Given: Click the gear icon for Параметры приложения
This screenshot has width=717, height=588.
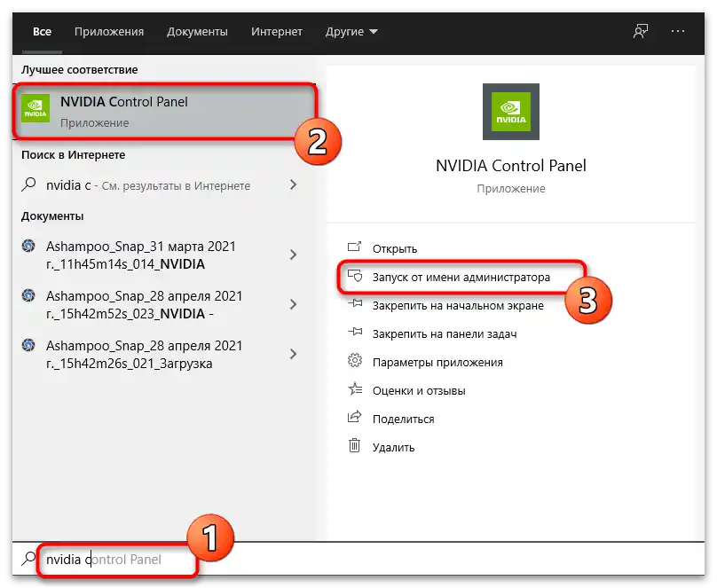Looking at the screenshot, I should tap(355, 360).
